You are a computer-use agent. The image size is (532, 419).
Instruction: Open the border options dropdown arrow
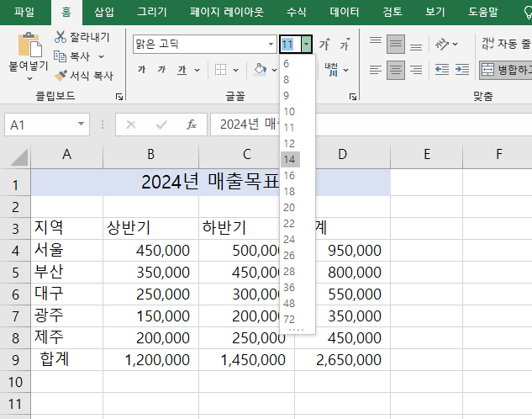235,71
